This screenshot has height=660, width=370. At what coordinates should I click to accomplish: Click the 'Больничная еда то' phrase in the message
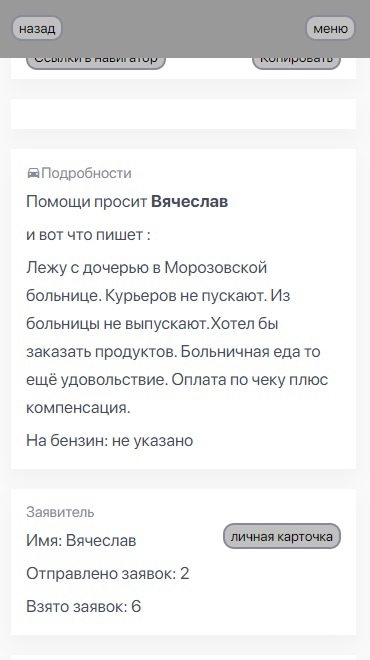[x=250, y=351]
